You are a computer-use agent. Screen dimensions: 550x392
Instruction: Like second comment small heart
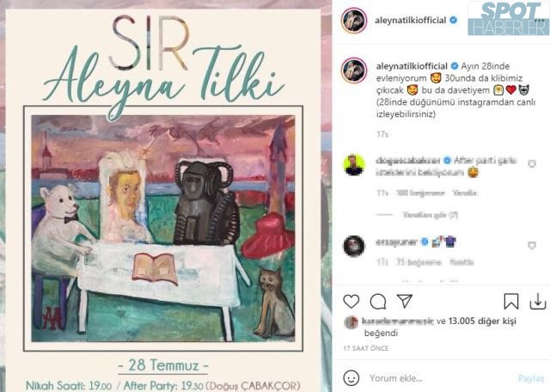532,245
